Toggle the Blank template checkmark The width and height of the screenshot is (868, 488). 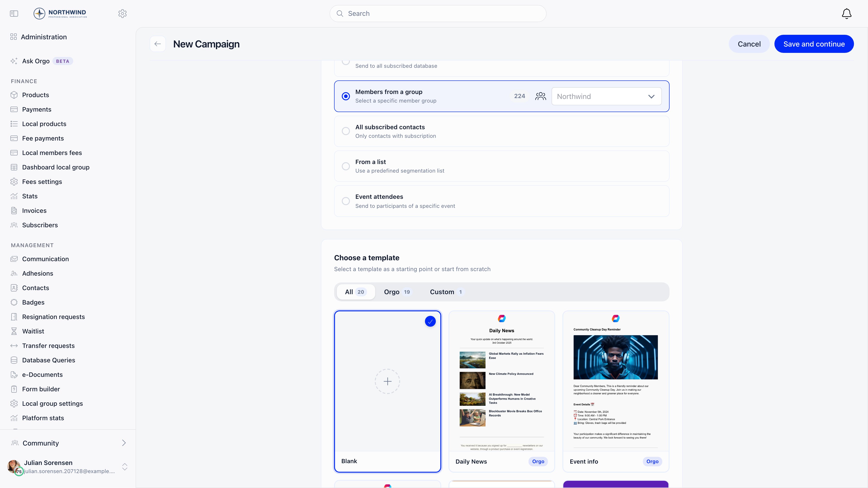430,321
